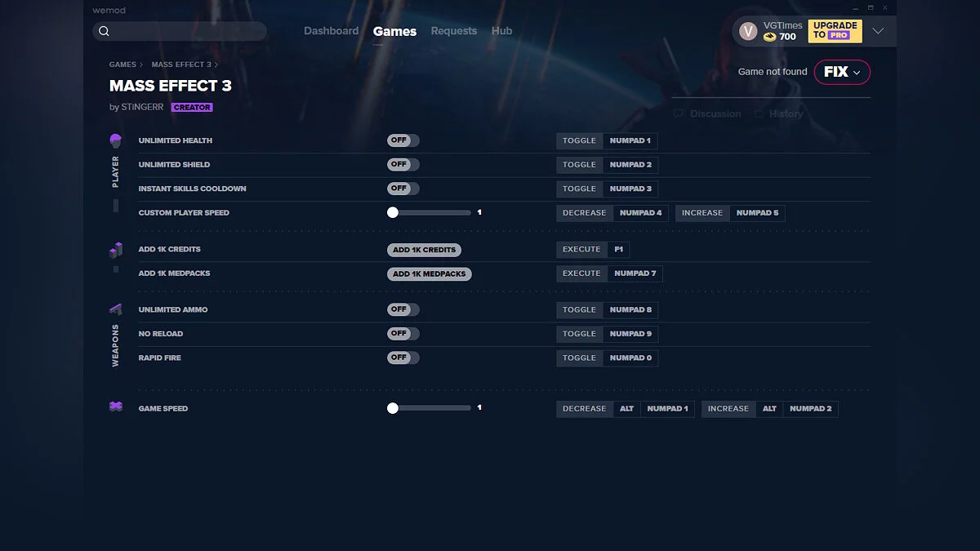Click the credits inventory category icon
The height and width of the screenshot is (551, 980).
point(116,250)
